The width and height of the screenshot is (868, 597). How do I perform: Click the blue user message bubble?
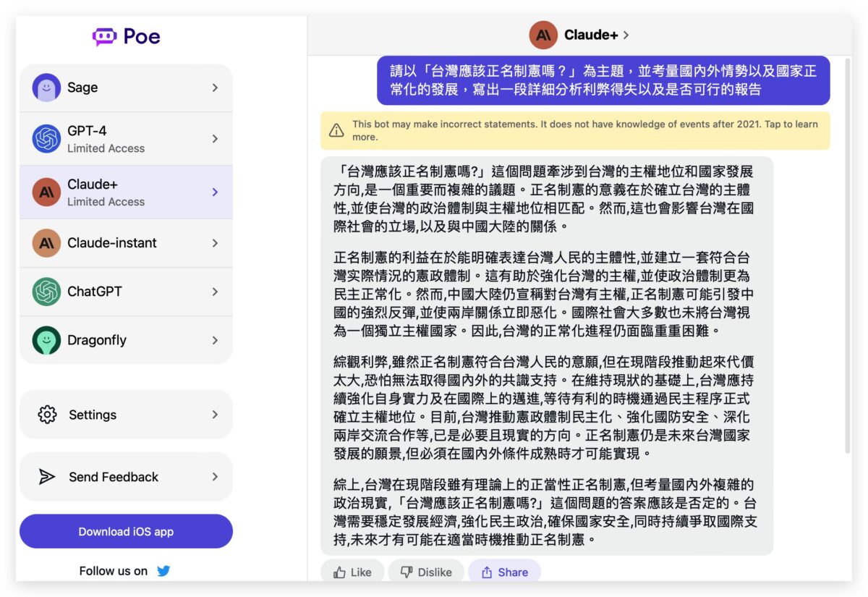click(x=603, y=80)
